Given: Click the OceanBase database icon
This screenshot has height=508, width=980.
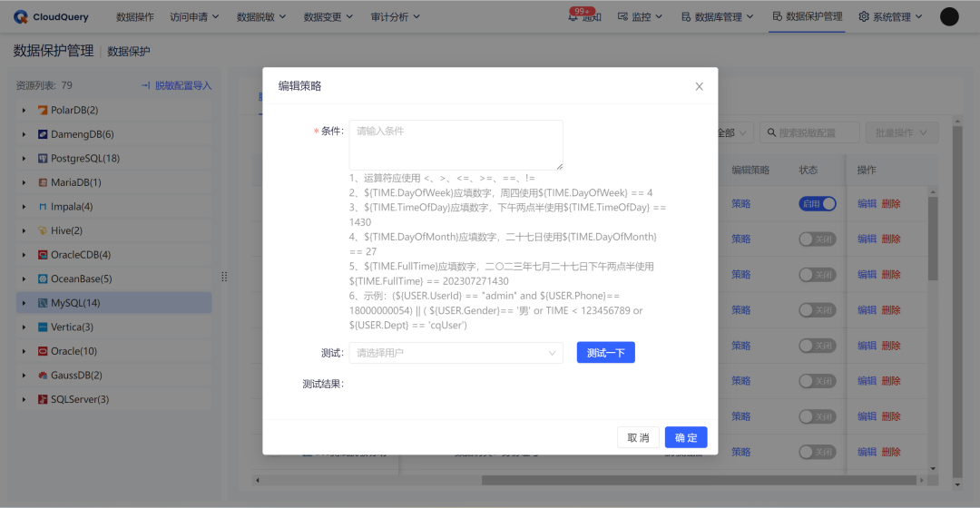Looking at the screenshot, I should tap(43, 278).
